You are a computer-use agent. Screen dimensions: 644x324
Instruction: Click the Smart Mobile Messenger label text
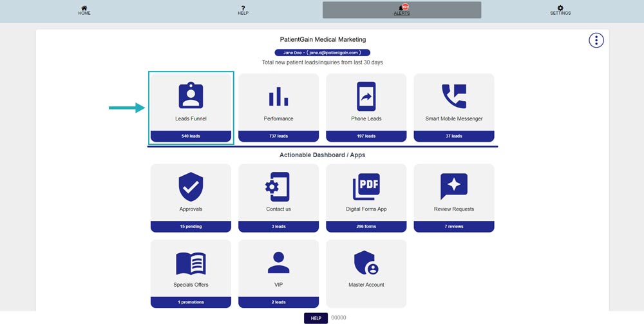pos(454,119)
